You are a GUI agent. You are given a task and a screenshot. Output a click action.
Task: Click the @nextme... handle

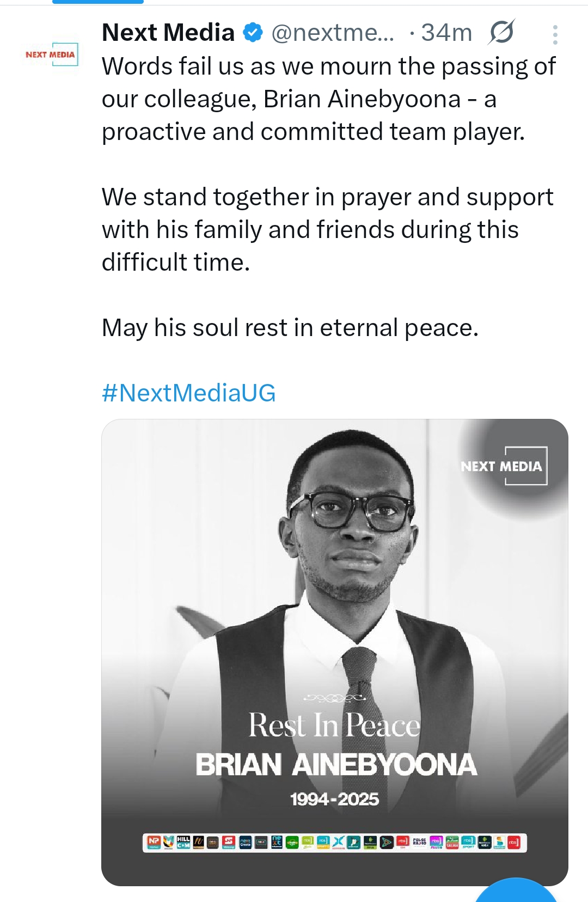coord(332,33)
